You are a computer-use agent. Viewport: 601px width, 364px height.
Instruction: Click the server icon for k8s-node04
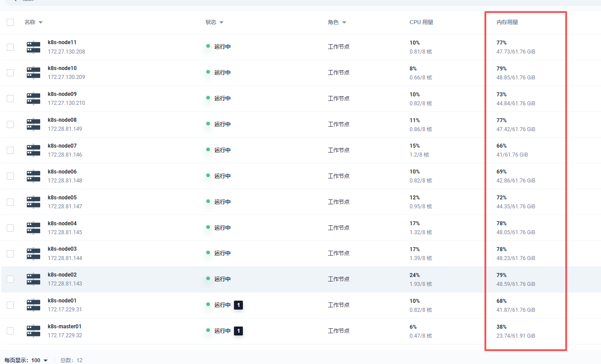pos(33,228)
